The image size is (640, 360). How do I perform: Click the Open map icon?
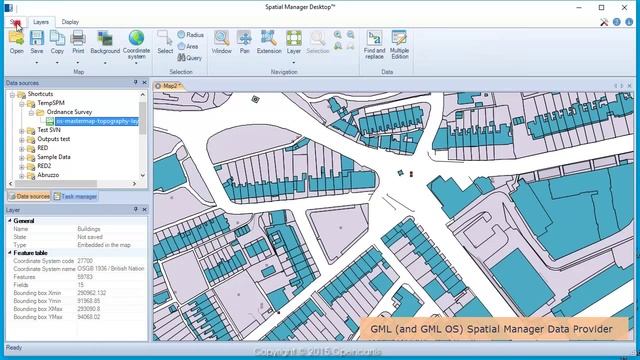16,38
